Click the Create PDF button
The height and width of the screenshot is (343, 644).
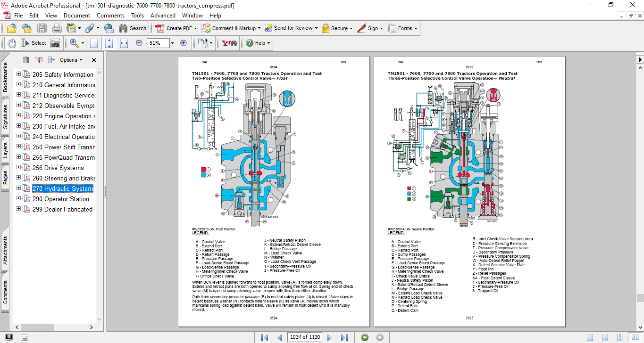[x=174, y=28]
